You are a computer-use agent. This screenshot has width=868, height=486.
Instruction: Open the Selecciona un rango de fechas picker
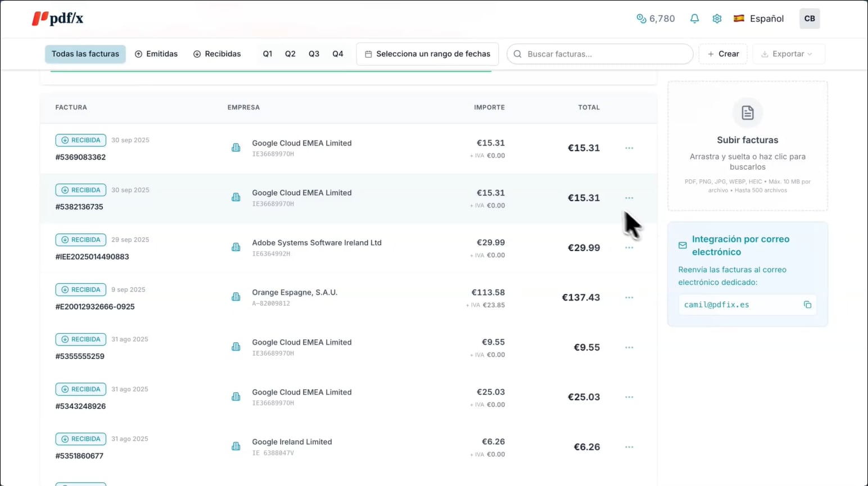pos(427,54)
